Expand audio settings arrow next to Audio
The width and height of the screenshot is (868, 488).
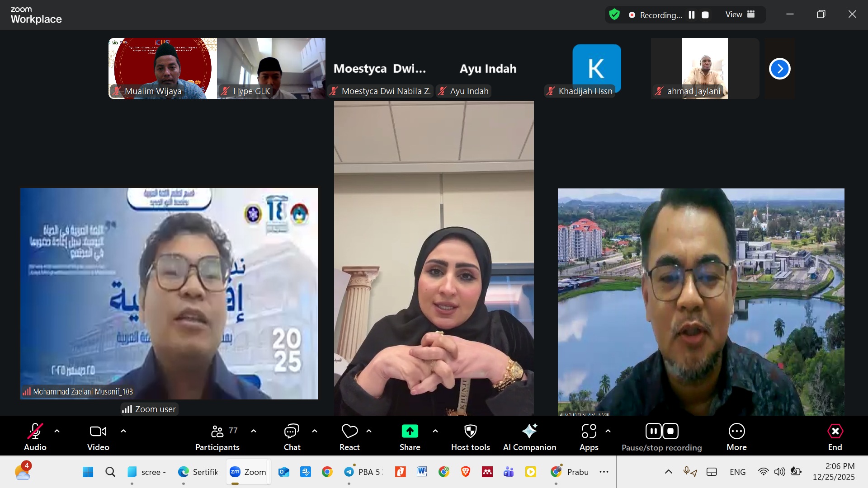pos(57,431)
